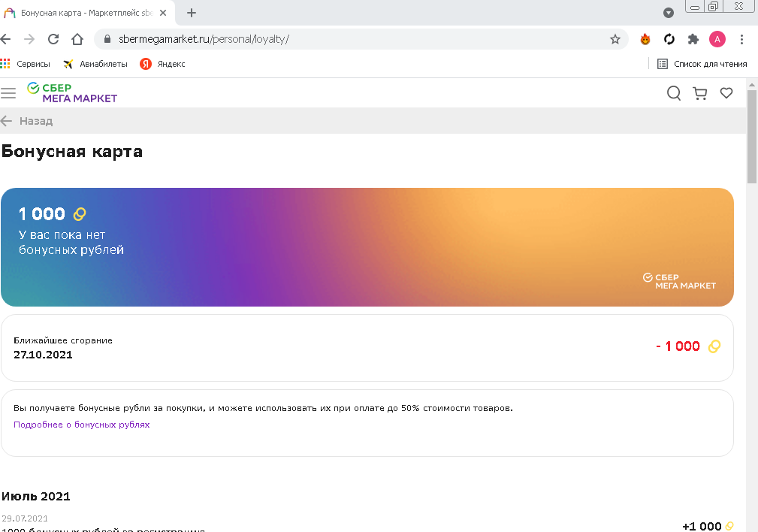This screenshot has height=532, width=758.
Task: Open Chrome three-dot menu
Action: pyautogui.click(x=741, y=39)
